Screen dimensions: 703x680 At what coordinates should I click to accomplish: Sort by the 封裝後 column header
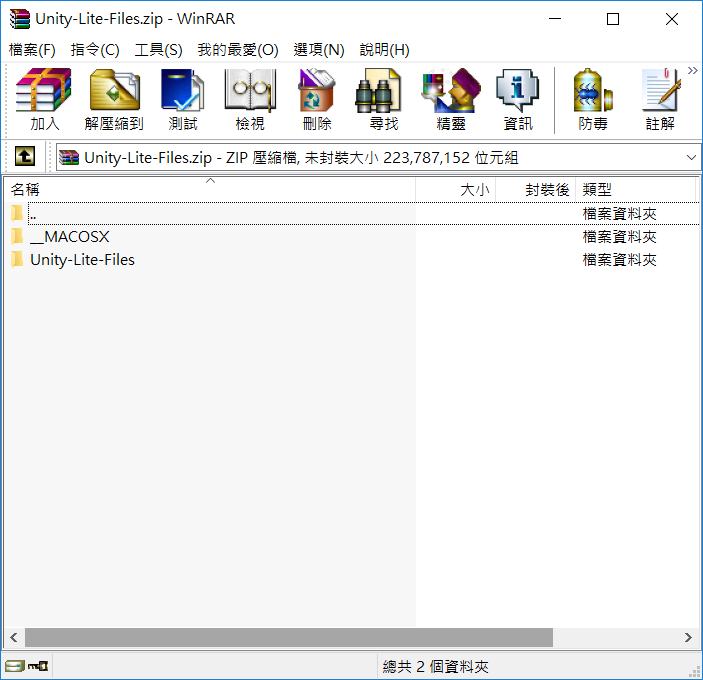point(535,190)
